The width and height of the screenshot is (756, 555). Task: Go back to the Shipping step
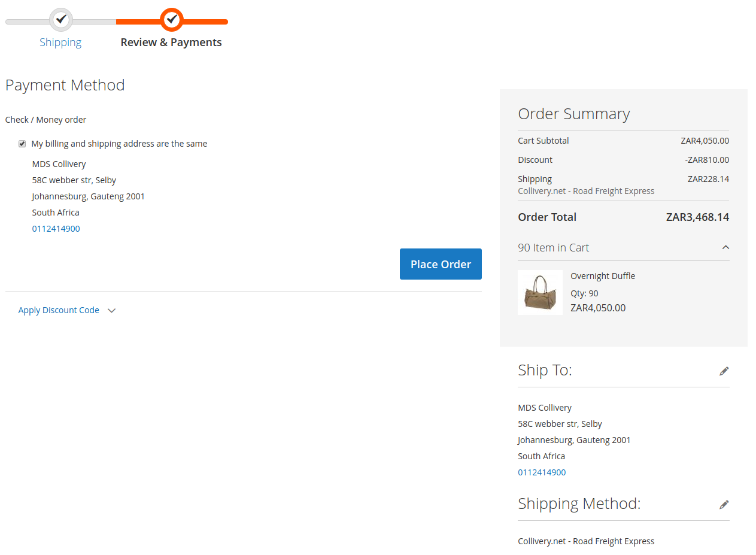(x=60, y=43)
